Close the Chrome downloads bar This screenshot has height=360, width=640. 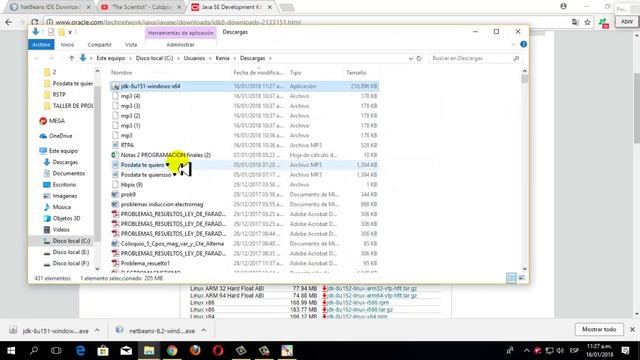[632, 329]
